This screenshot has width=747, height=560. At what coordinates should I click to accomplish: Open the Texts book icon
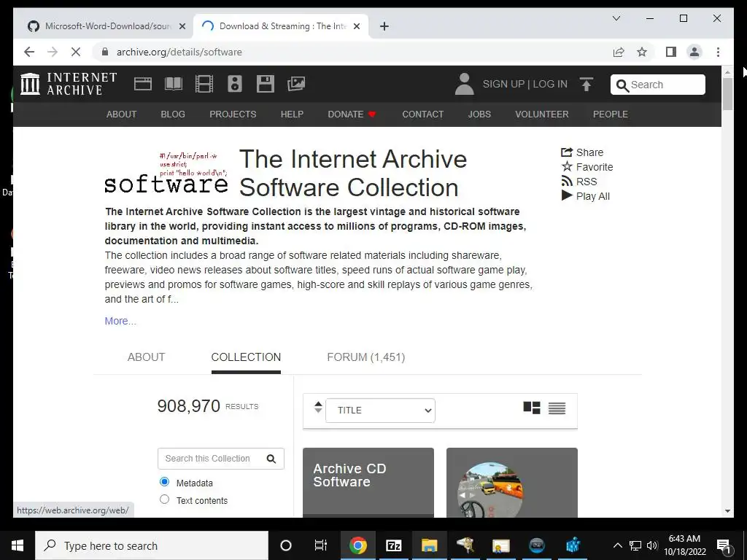(x=174, y=84)
